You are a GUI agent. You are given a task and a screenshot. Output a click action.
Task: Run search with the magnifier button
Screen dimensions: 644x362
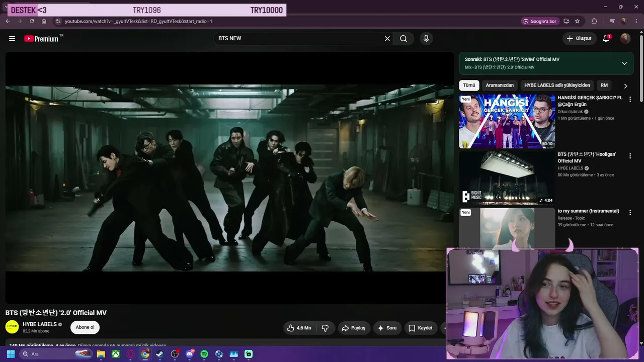tap(404, 39)
